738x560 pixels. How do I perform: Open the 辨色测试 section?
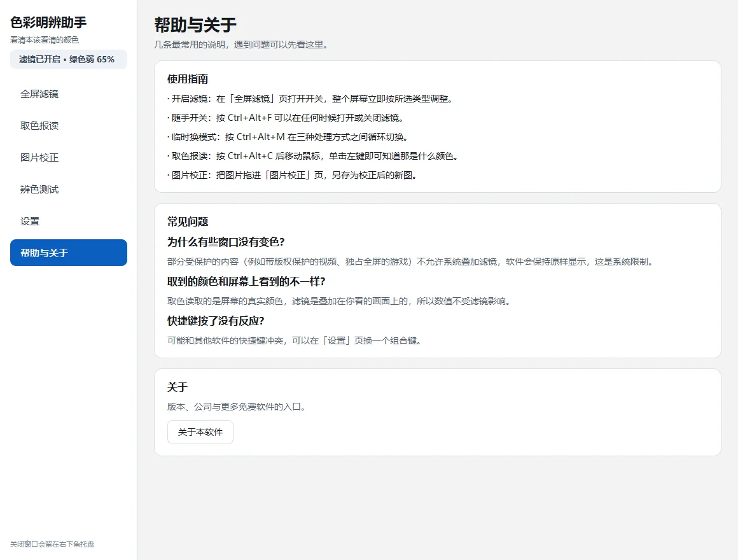click(69, 189)
